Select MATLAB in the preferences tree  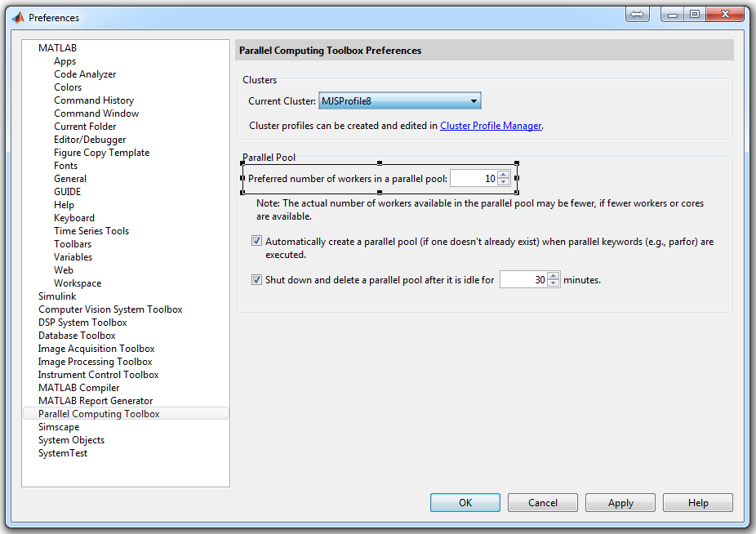58,47
